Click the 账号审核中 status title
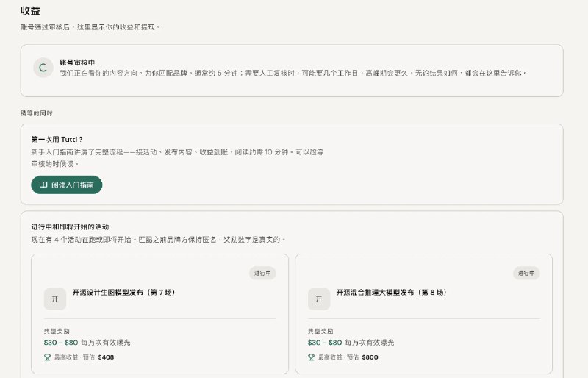 (77, 63)
